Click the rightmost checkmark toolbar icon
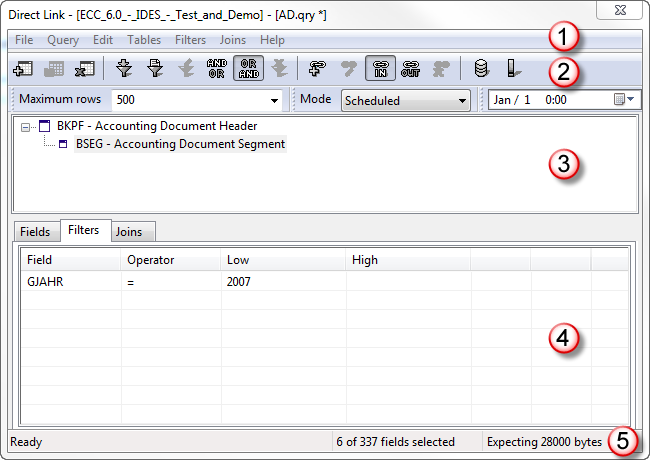The image size is (650, 460). pos(513,68)
